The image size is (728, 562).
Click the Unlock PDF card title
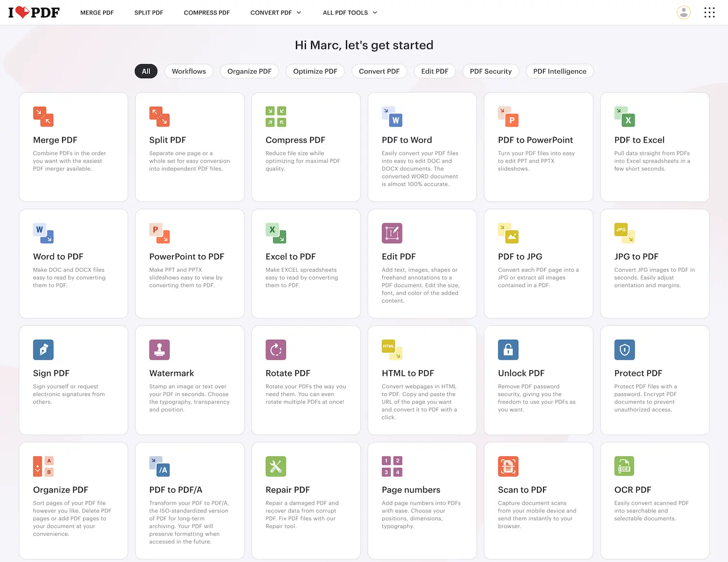click(x=521, y=373)
